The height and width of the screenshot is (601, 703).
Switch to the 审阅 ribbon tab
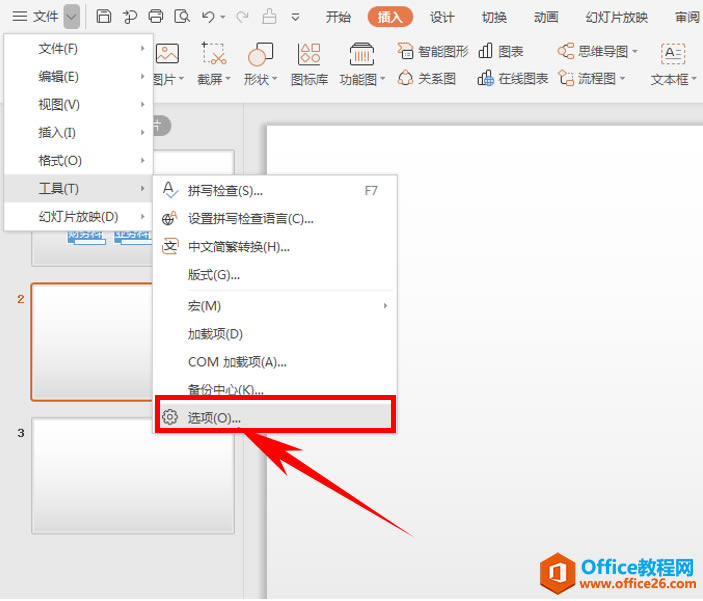click(x=687, y=17)
